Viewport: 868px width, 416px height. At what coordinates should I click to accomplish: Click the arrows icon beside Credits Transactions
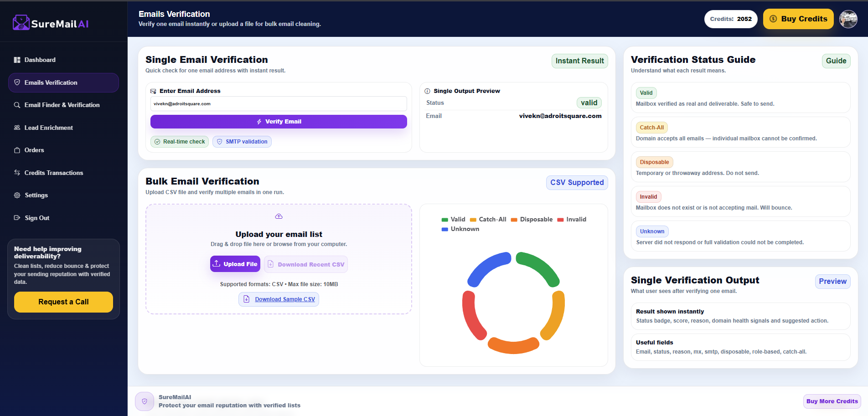click(17, 173)
